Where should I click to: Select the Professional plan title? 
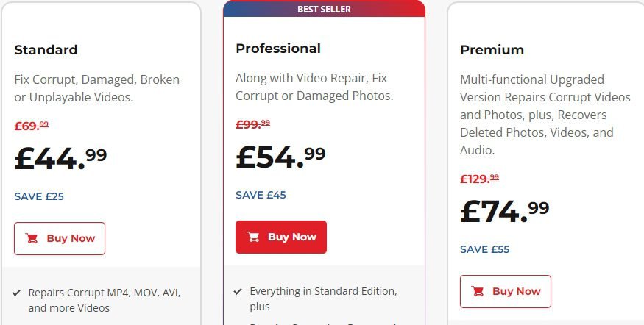278,49
